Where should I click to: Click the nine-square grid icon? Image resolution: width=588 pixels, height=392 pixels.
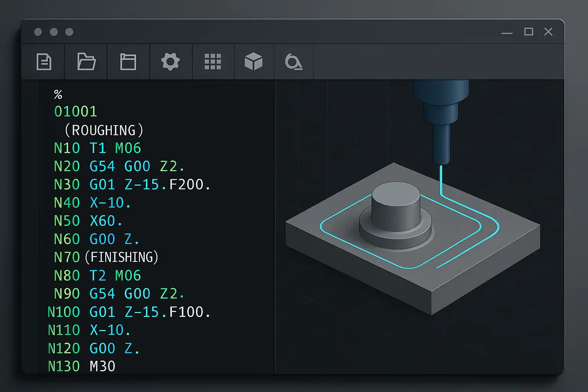[213, 62]
